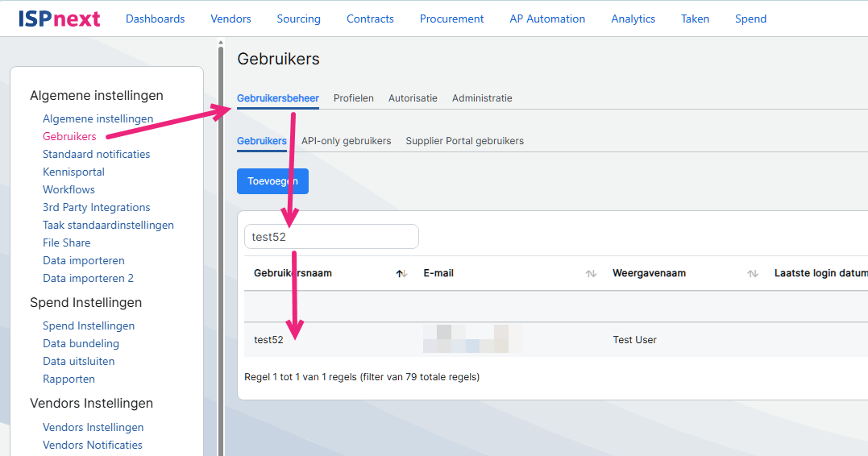Go to 3rd Party Integrations

(96, 207)
